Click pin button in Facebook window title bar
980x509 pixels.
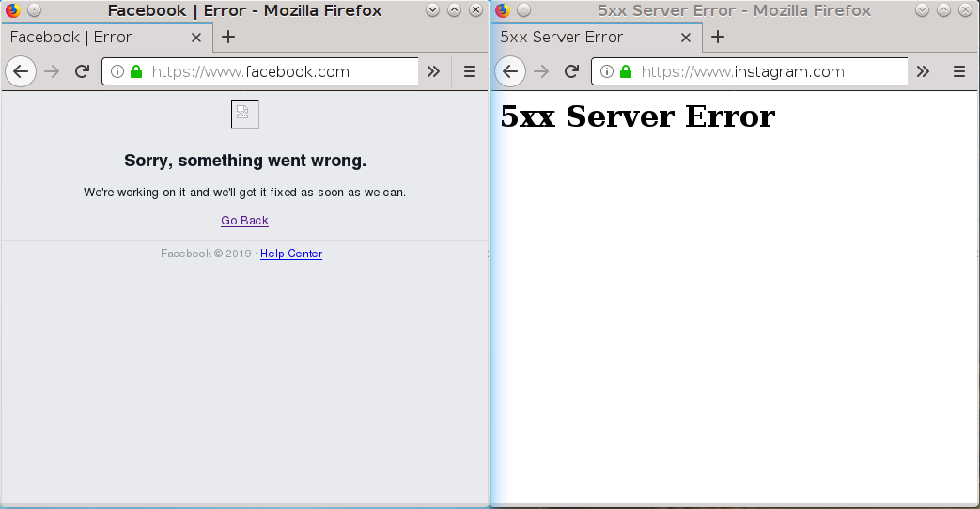pyautogui.click(x=35, y=10)
